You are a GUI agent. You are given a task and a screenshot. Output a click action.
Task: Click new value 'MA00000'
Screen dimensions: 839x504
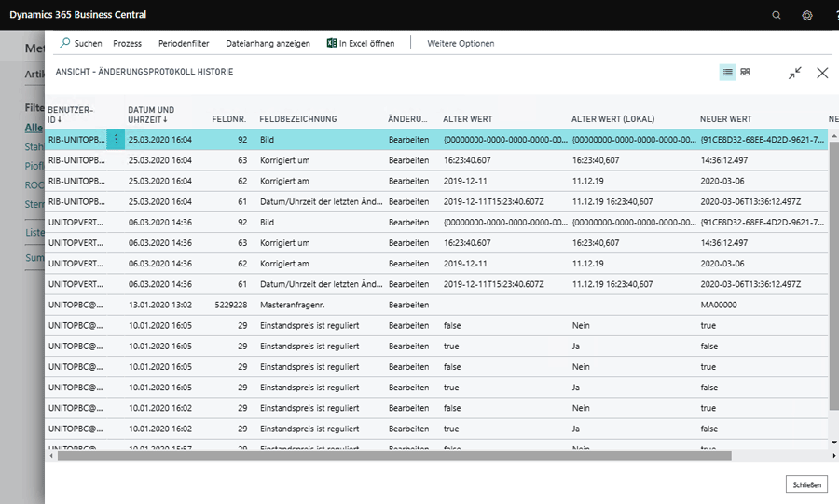click(x=719, y=305)
